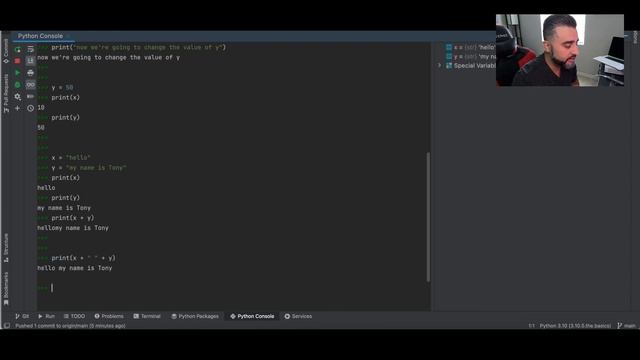Click the Rerun console icon
This screenshot has height=360, width=640.
[18, 49]
